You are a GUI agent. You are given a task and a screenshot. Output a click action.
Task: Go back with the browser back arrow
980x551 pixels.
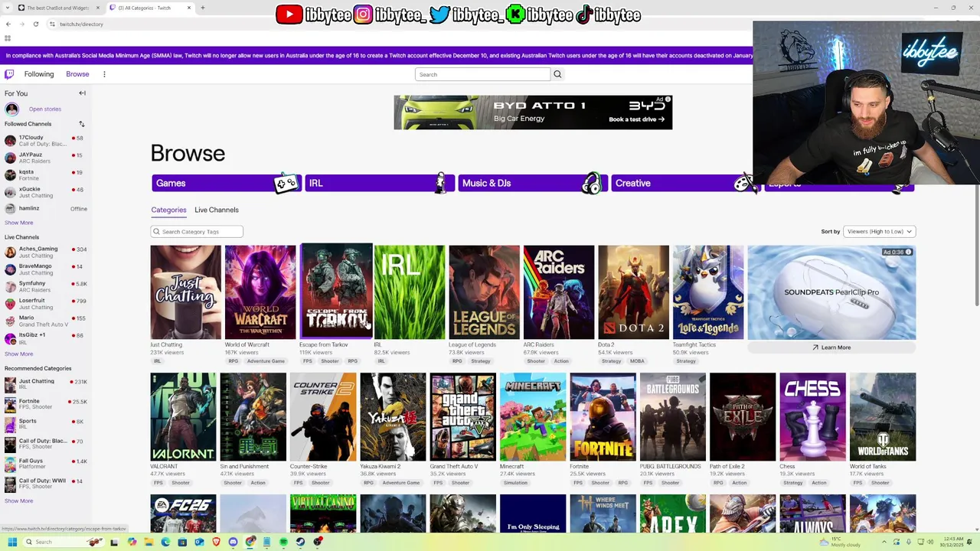point(8,24)
